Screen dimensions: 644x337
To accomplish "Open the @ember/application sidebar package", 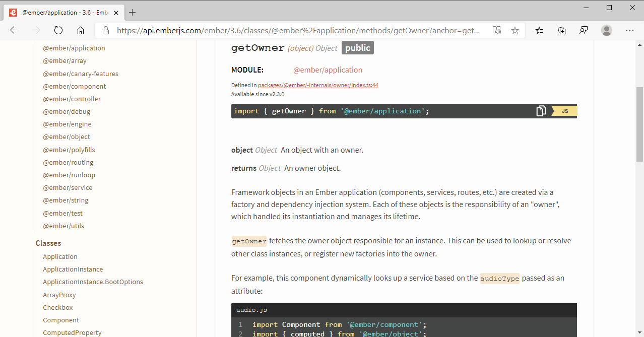I will pyautogui.click(x=74, y=48).
